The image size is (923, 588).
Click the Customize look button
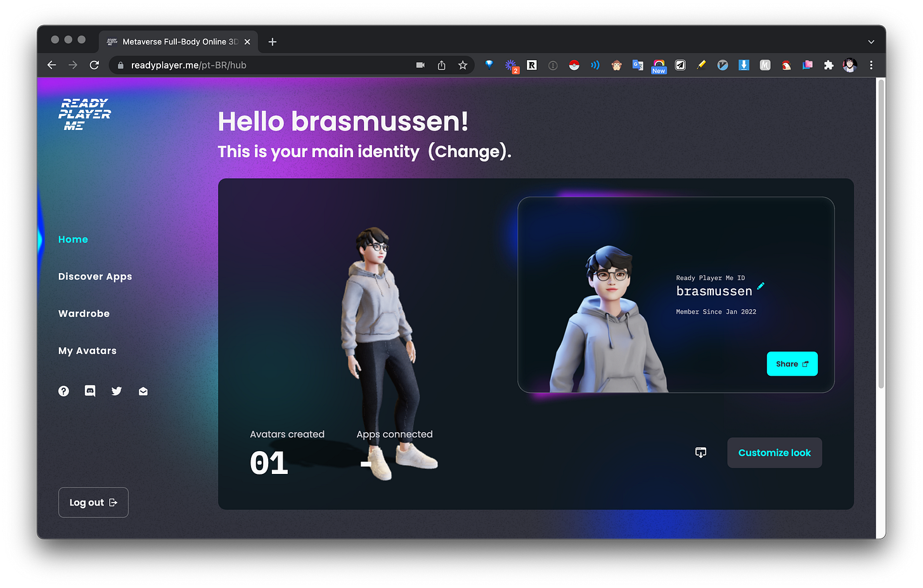coord(775,453)
